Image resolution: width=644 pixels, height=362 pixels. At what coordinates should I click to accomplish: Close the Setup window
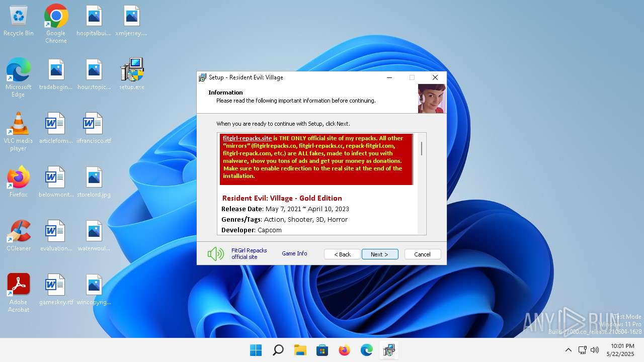[435, 77]
